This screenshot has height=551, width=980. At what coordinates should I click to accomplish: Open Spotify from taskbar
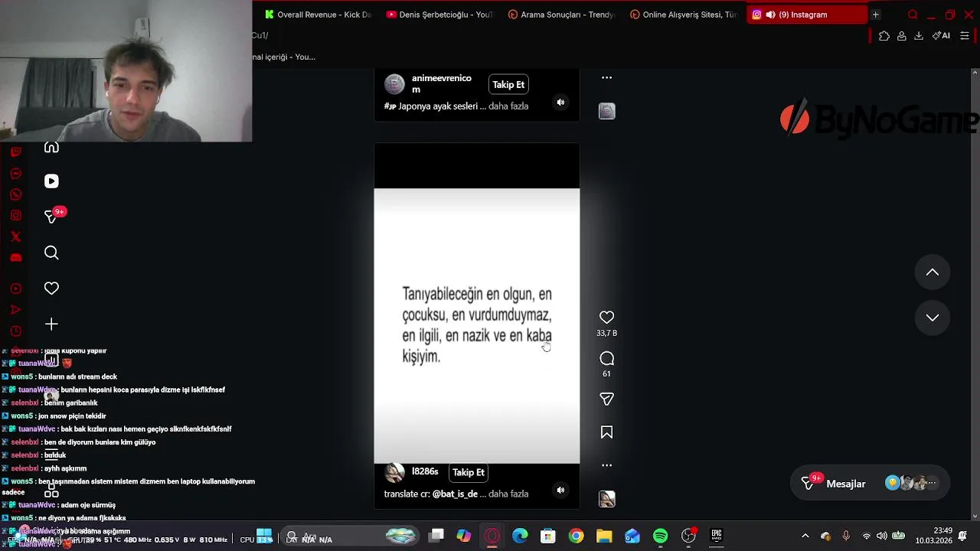[660, 536]
